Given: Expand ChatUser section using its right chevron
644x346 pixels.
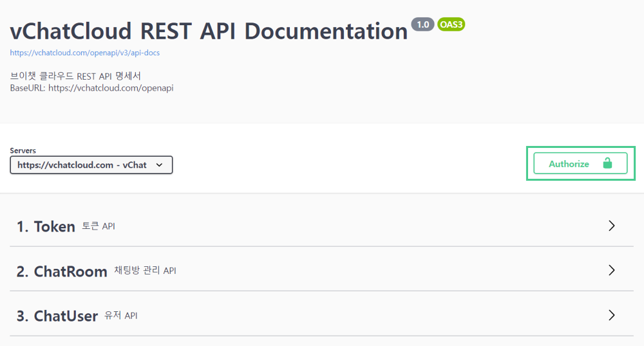Looking at the screenshot, I should pyautogui.click(x=611, y=315).
